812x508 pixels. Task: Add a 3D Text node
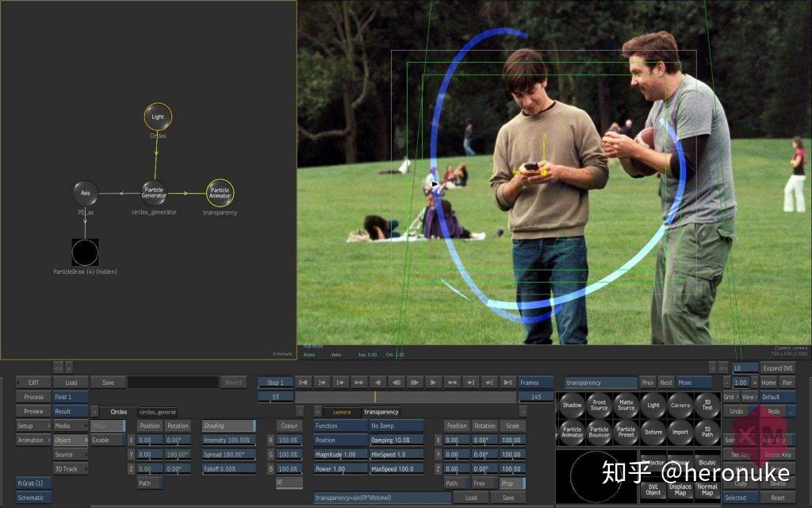707,406
